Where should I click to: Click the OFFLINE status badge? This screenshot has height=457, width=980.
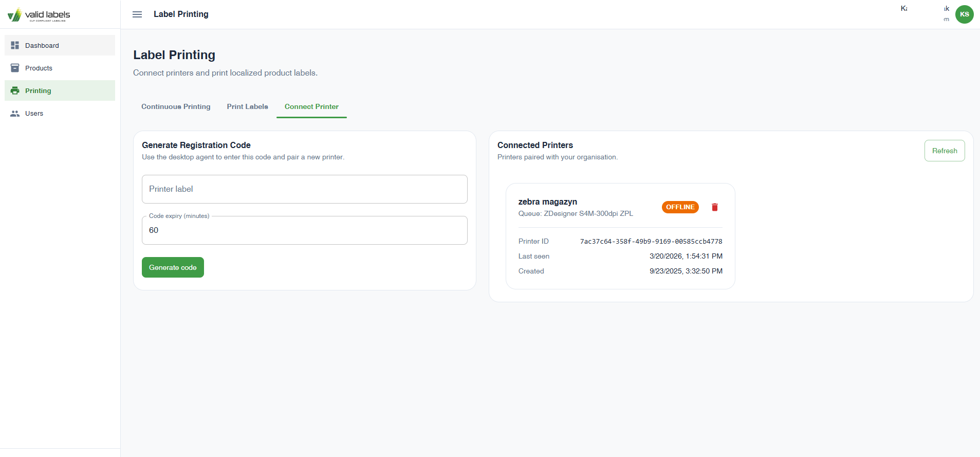click(680, 207)
